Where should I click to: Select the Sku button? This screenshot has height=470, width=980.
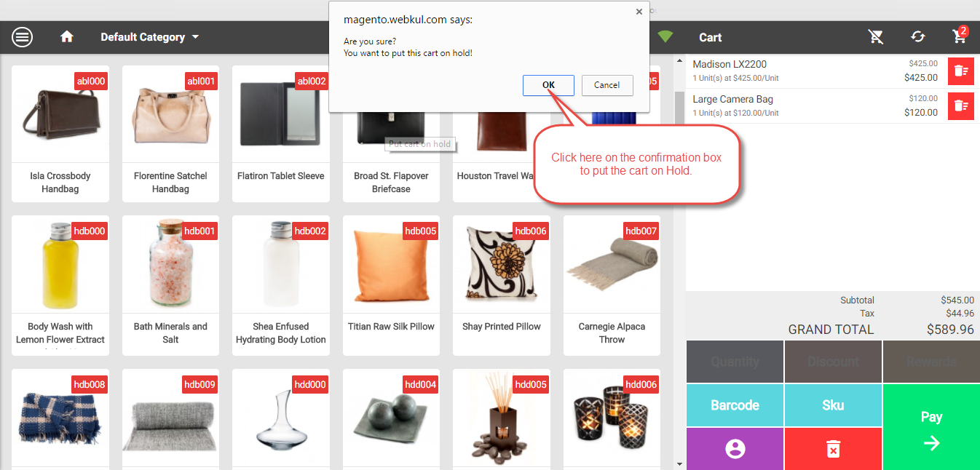833,405
